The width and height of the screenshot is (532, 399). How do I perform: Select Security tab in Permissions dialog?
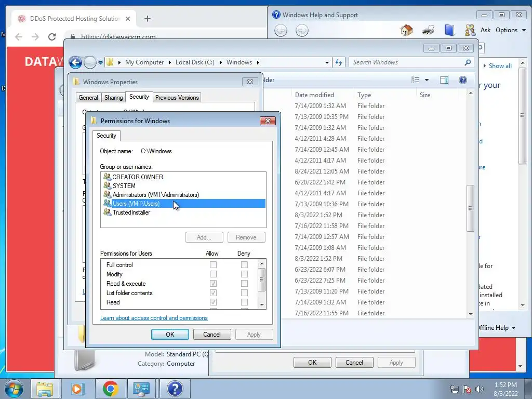click(106, 136)
